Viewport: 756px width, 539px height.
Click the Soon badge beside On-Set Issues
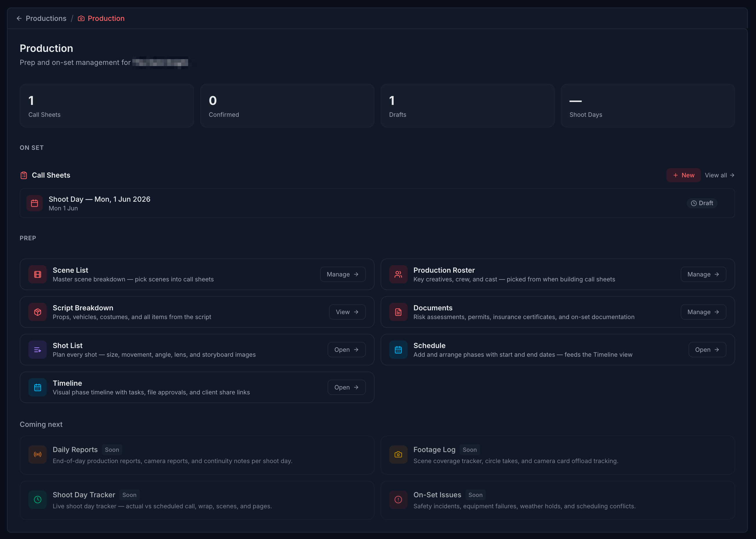(x=475, y=495)
